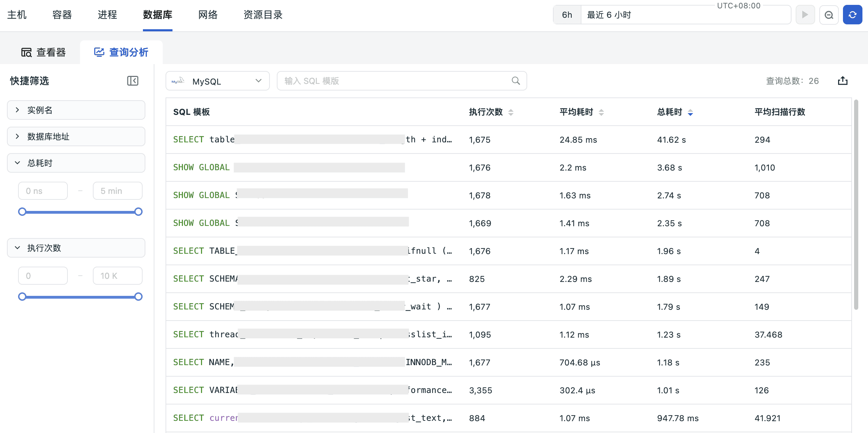Open the MySQL database type dropdown
Viewport: 868px width, 433px height.
click(217, 81)
